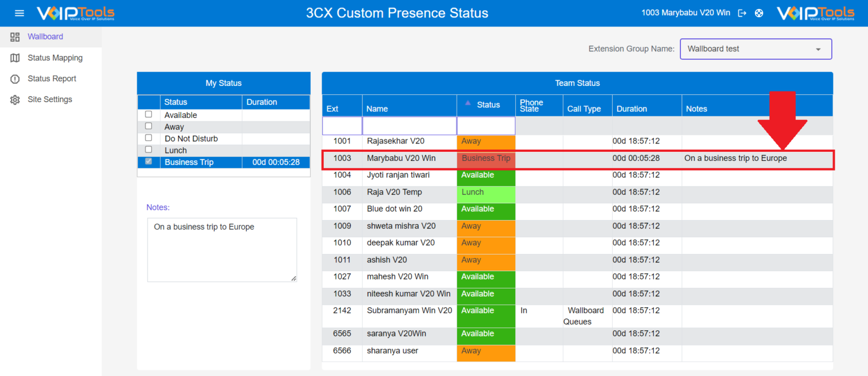Enable the Available status checkbox

tap(148, 114)
